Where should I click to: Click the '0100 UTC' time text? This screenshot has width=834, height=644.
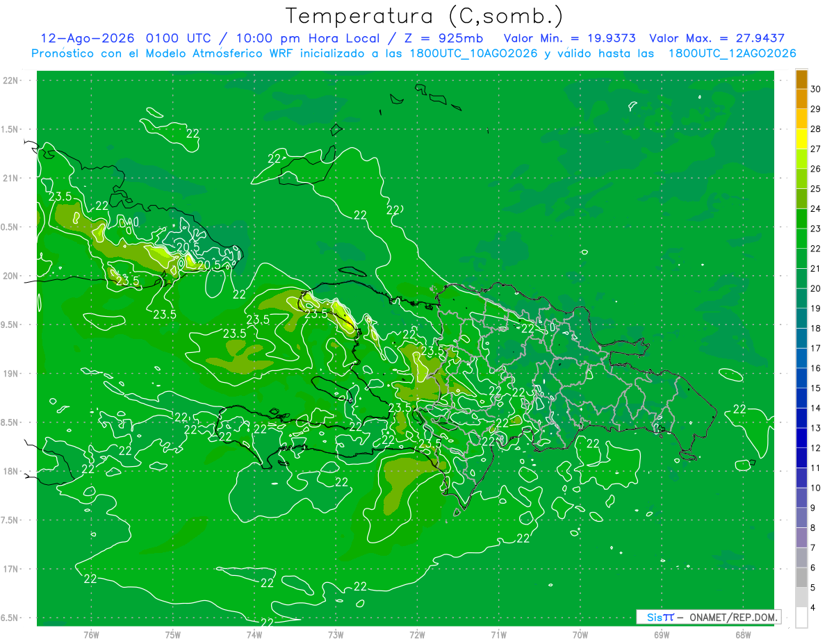click(x=179, y=38)
